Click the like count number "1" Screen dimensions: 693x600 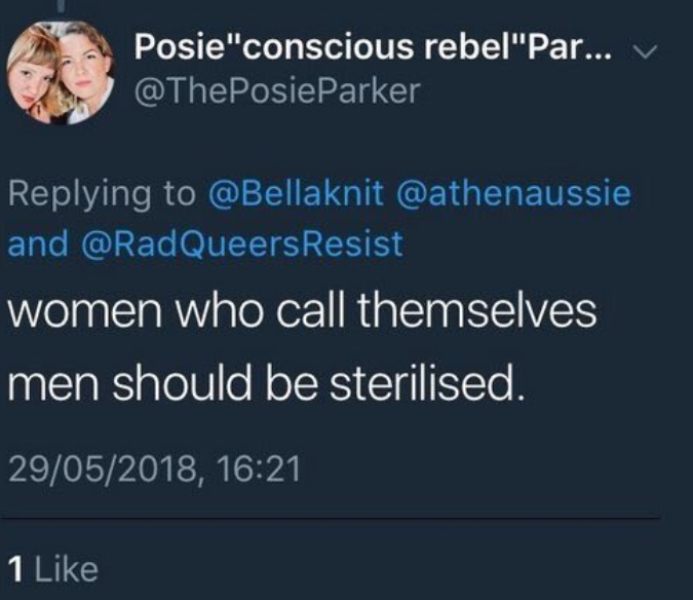(x=14, y=569)
